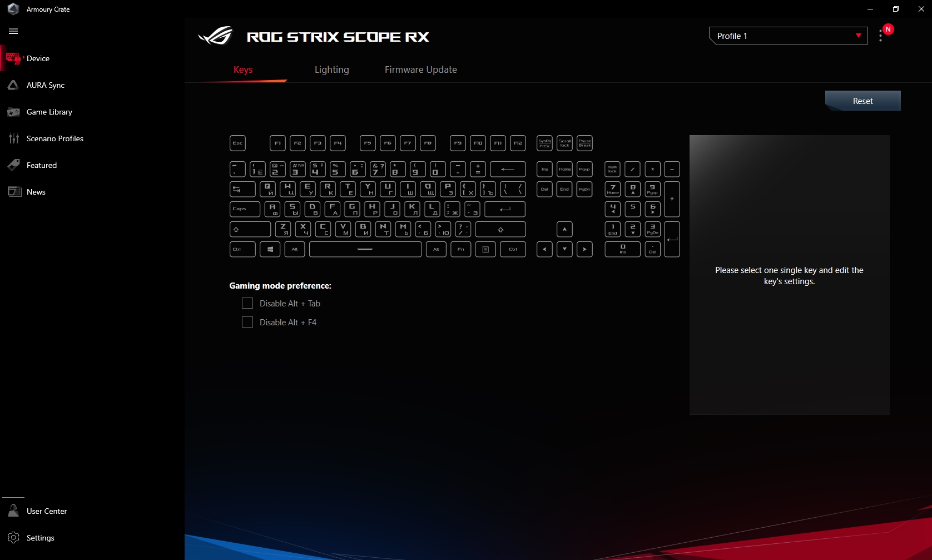932x560 pixels.
Task: Open the News icon in sidebar
Action: 13,192
